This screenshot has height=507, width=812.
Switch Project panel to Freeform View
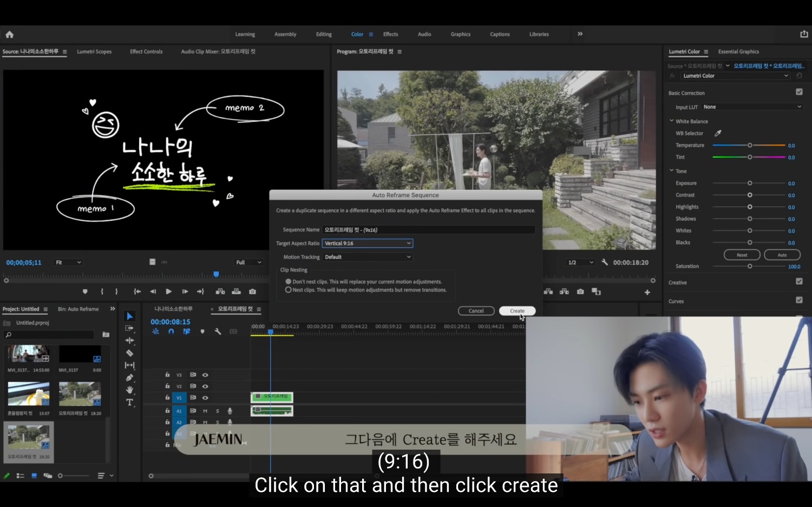[48, 476]
